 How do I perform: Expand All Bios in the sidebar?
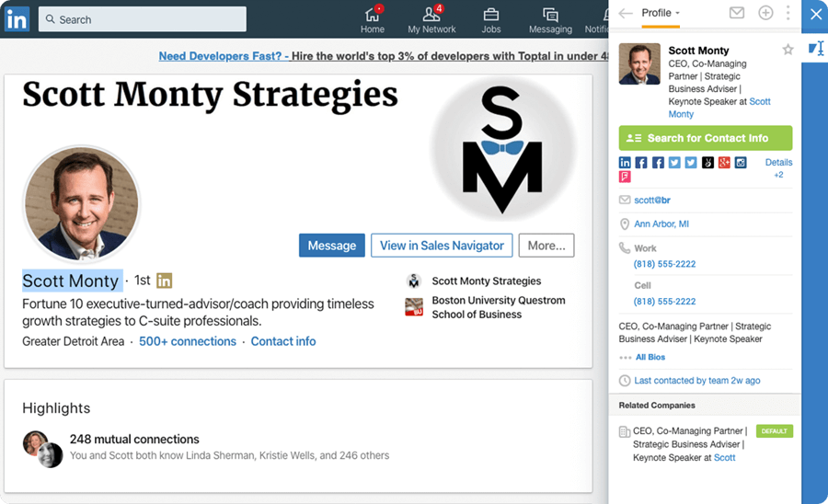(x=650, y=357)
